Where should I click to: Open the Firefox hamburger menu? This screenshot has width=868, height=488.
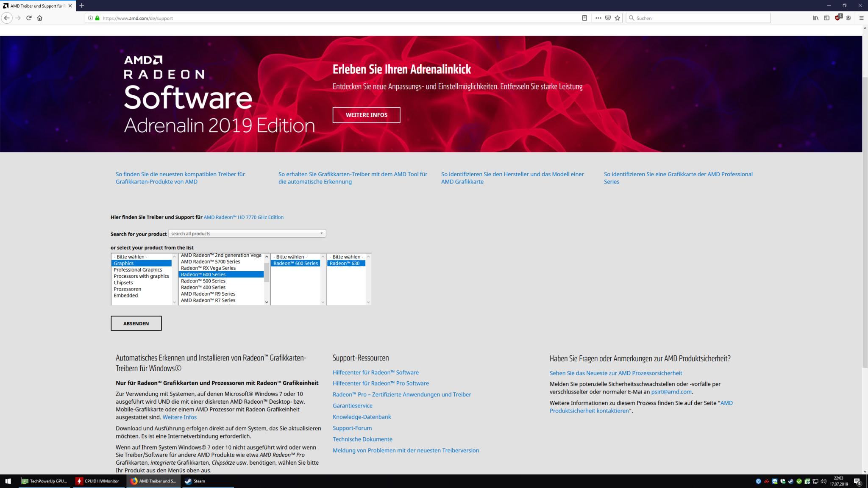[x=861, y=18]
